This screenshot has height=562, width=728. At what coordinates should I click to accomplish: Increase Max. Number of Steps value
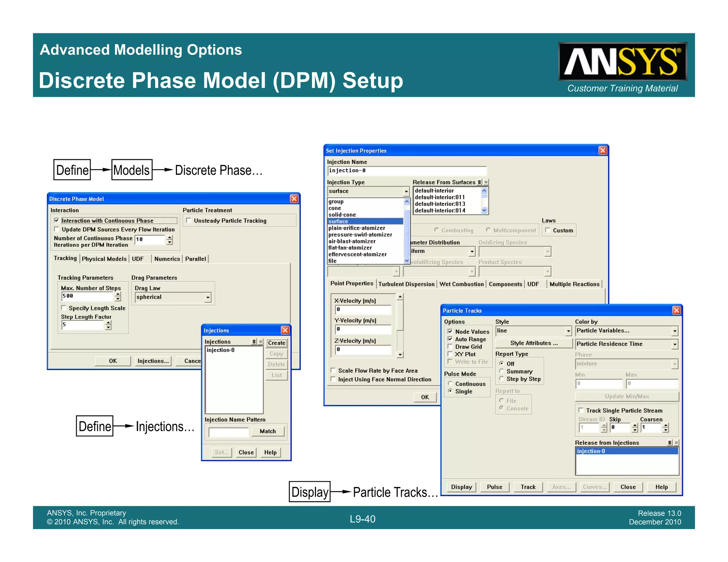coord(118,294)
